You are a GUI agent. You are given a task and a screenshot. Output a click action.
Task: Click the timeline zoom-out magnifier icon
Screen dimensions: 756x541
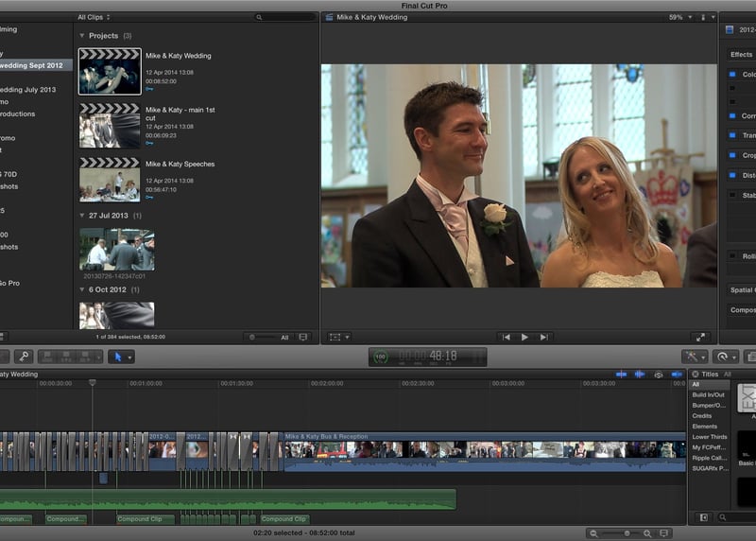593,533
